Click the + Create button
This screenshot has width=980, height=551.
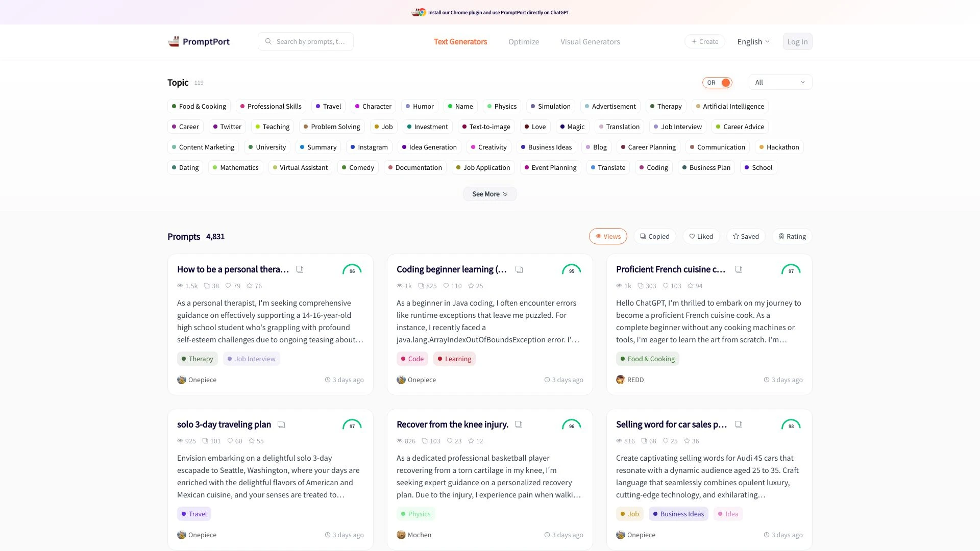(x=705, y=41)
